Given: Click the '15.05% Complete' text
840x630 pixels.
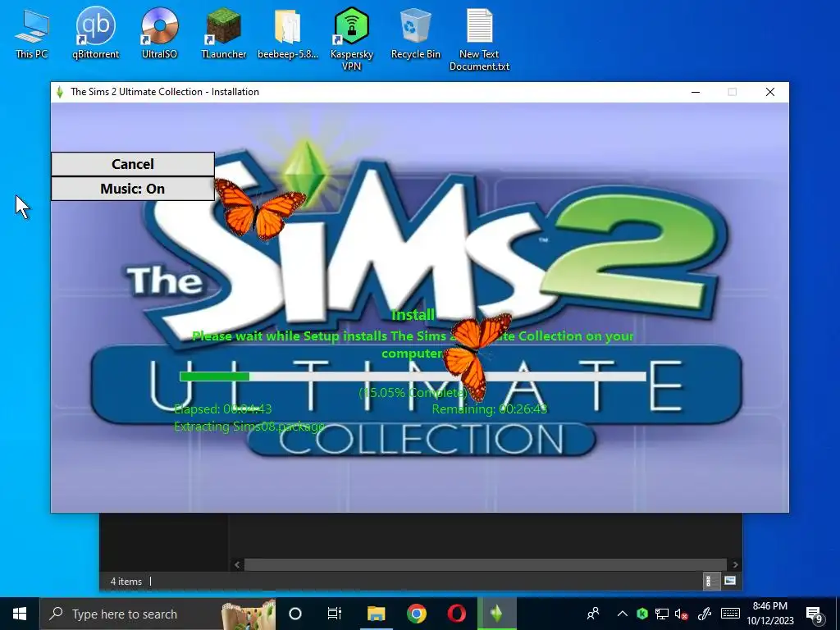Looking at the screenshot, I should (x=413, y=393).
